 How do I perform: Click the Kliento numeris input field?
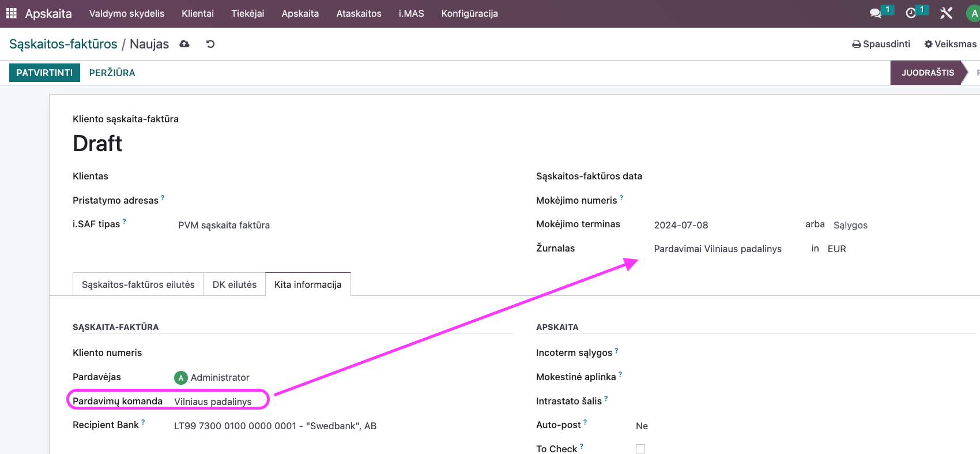[x=343, y=353]
